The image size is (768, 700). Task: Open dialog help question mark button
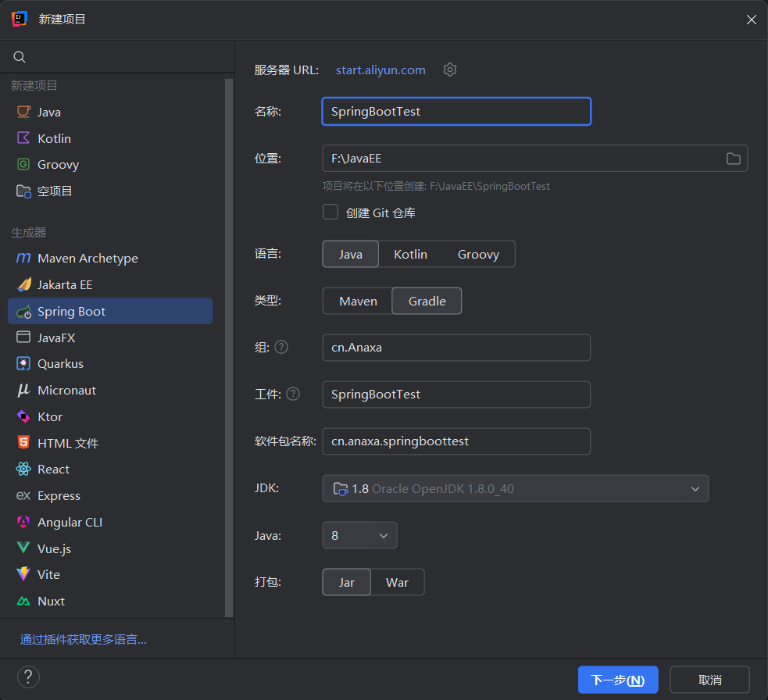[28, 677]
